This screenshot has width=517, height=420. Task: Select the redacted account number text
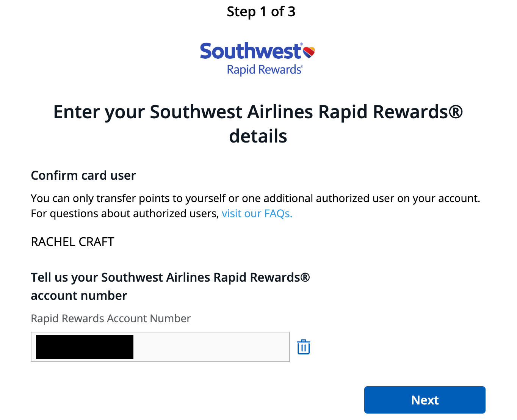84,346
